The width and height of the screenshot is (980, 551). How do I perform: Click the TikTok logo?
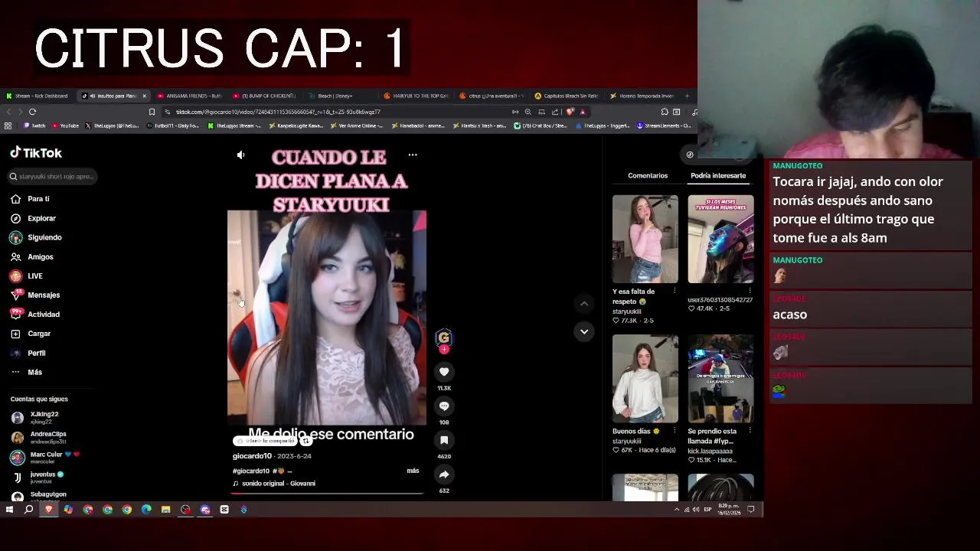pyautogui.click(x=36, y=153)
